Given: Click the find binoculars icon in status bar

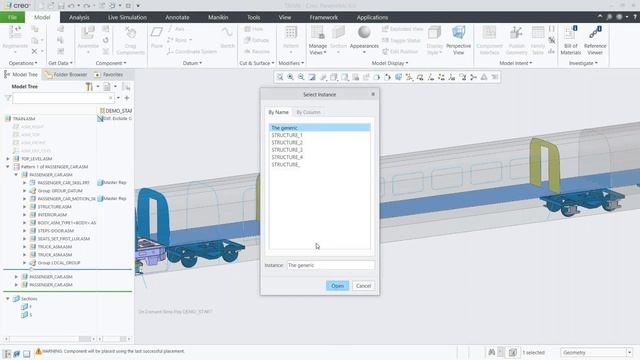Looking at the screenshot, I should (x=492, y=352).
